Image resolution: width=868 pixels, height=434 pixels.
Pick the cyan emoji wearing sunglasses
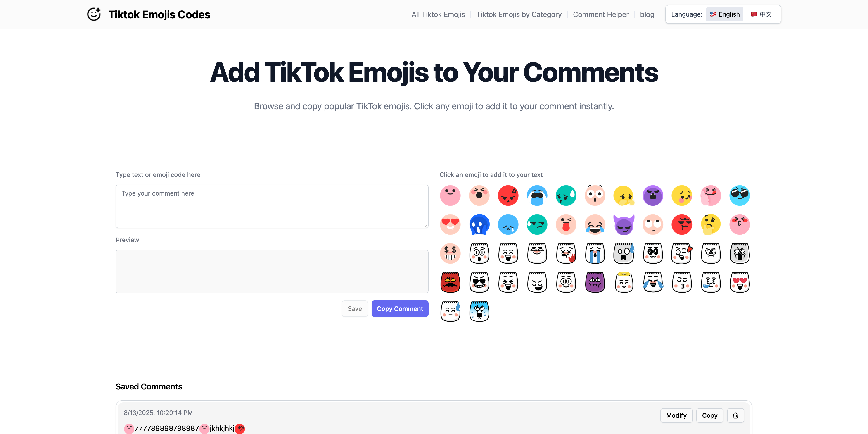coord(740,195)
